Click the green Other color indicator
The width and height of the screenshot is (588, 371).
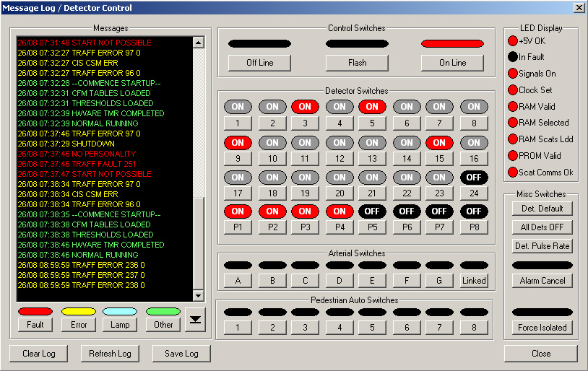pos(163,311)
